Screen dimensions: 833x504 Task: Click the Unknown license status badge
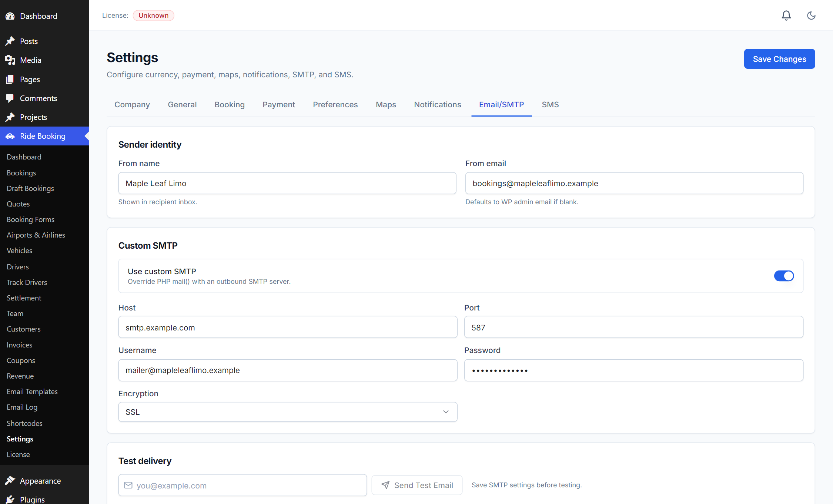coord(153,16)
